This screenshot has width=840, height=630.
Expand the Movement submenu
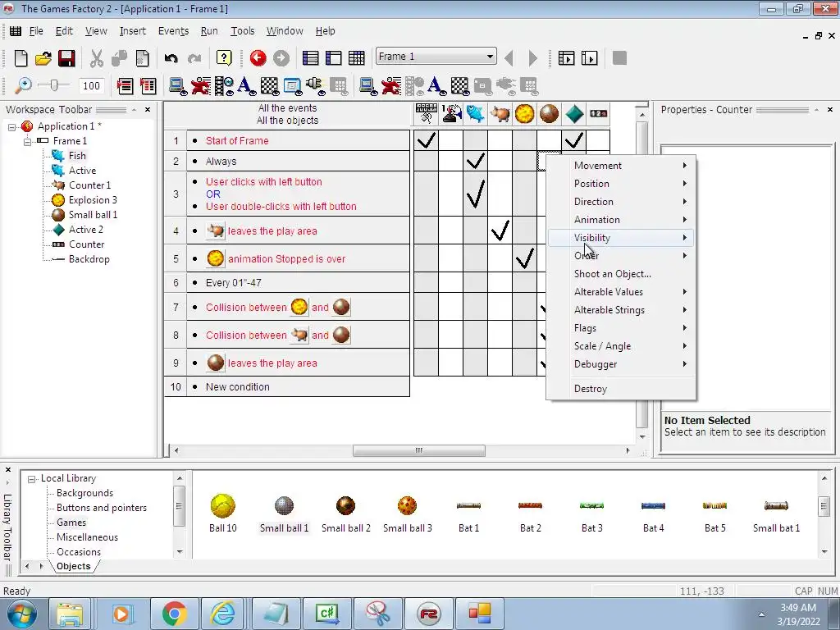(x=622, y=166)
